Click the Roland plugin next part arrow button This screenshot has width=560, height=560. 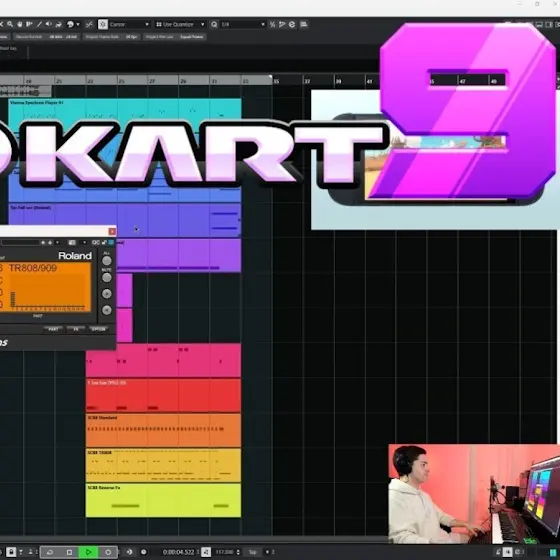pos(106,294)
